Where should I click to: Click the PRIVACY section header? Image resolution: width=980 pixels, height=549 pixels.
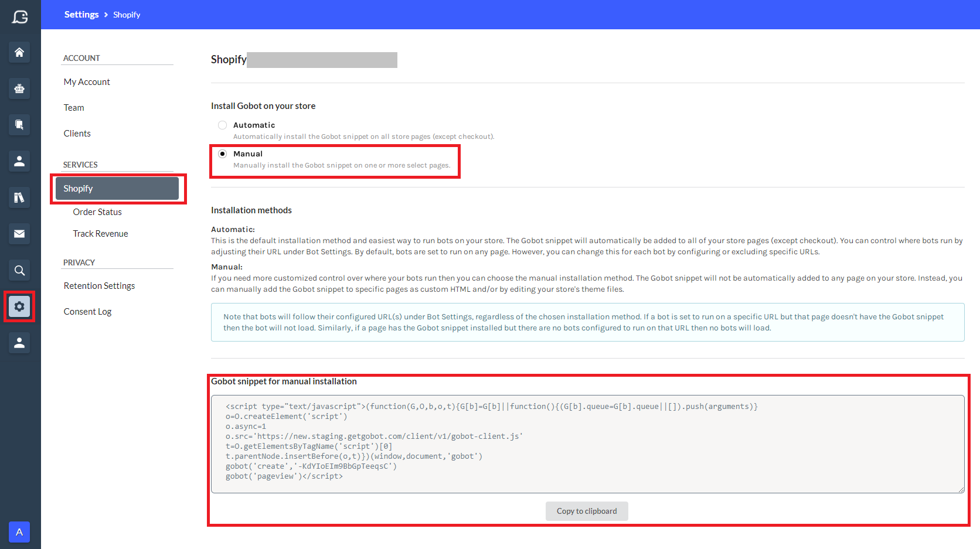tap(79, 262)
